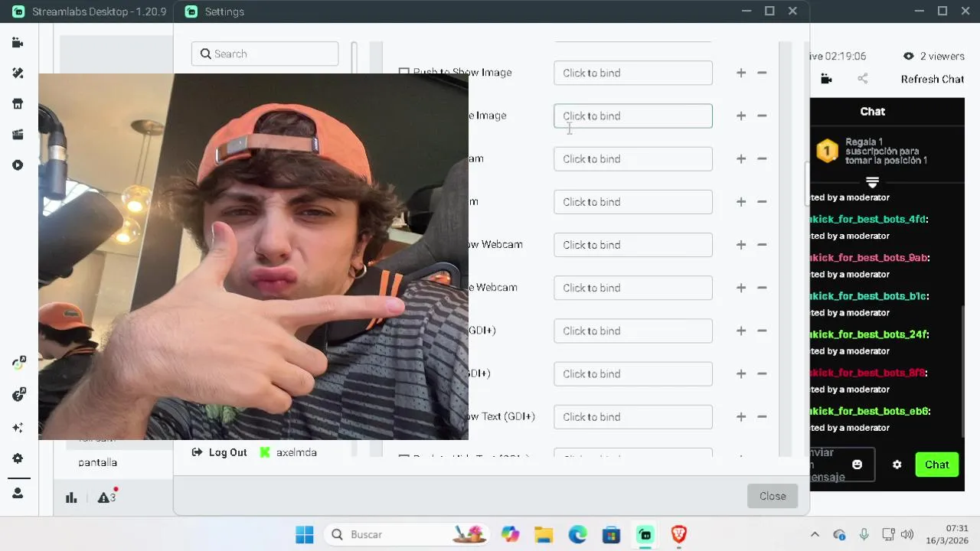The width and height of the screenshot is (980, 551).
Task: Click the 2 viewers count text
Action: [x=942, y=56]
